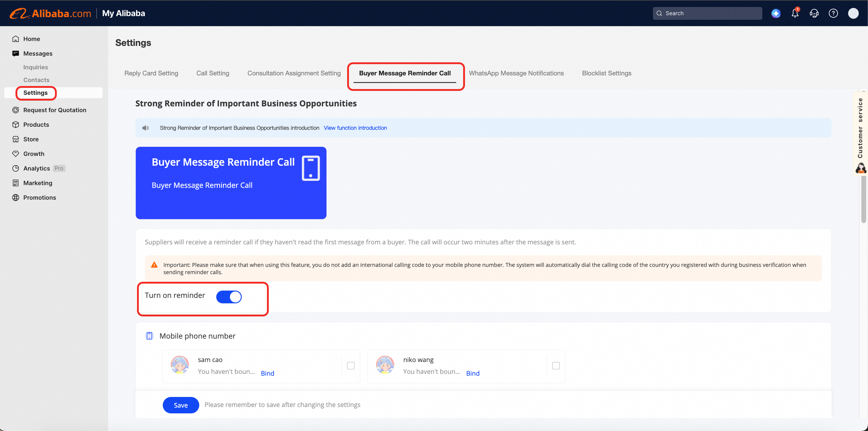Toggle the Turn on reminder switch

click(x=229, y=297)
